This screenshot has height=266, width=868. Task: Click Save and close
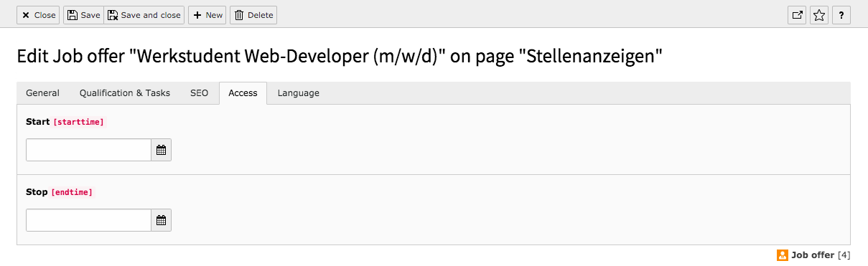coord(144,15)
